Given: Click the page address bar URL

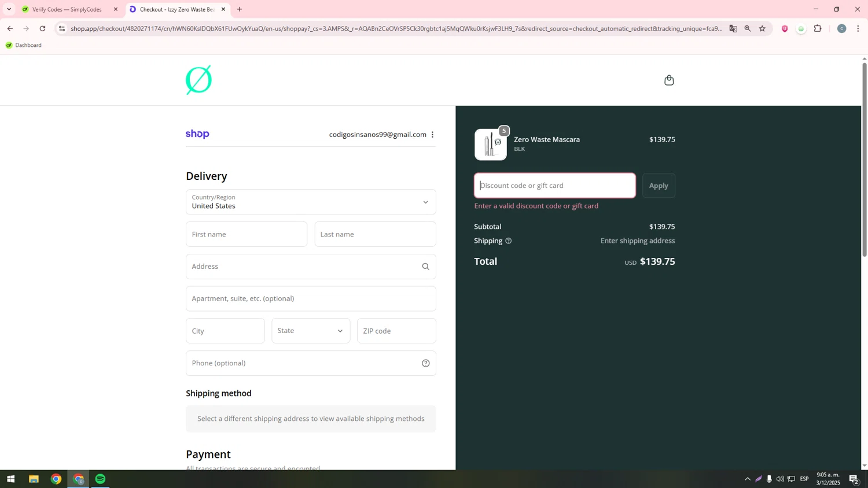Looking at the screenshot, I should coord(396,28).
